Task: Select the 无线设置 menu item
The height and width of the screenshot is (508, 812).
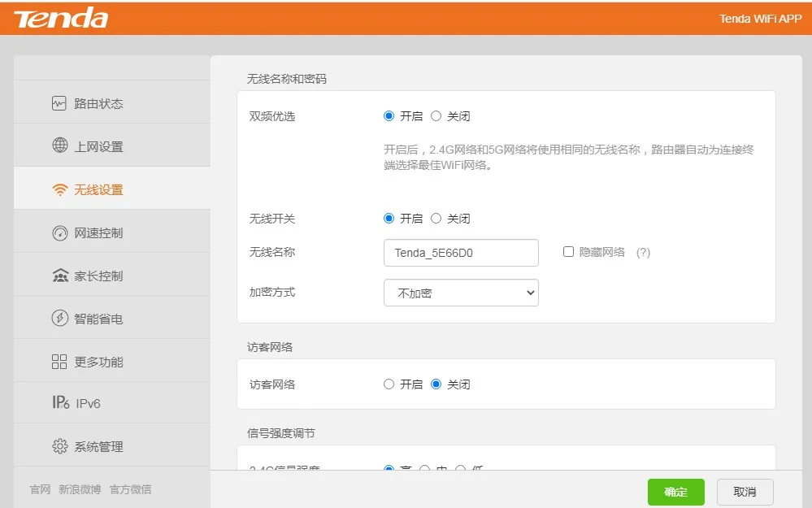Action: [x=112, y=188]
